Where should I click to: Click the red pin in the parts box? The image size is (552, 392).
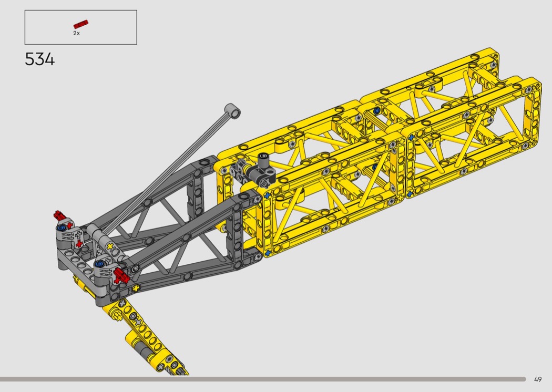pyautogui.click(x=81, y=24)
